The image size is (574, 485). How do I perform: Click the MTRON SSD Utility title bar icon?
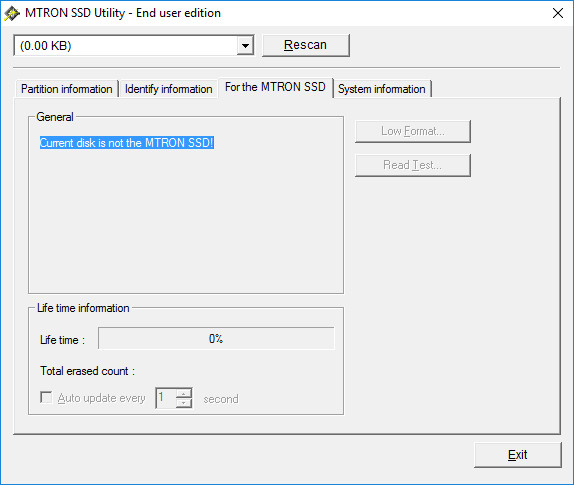(x=12, y=13)
